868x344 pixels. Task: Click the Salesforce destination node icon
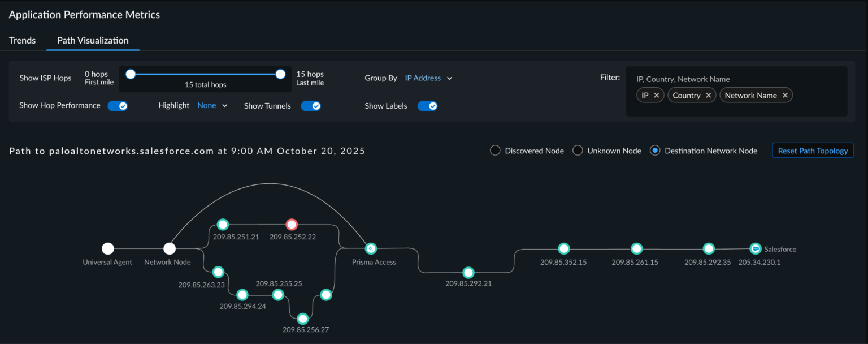tap(755, 248)
